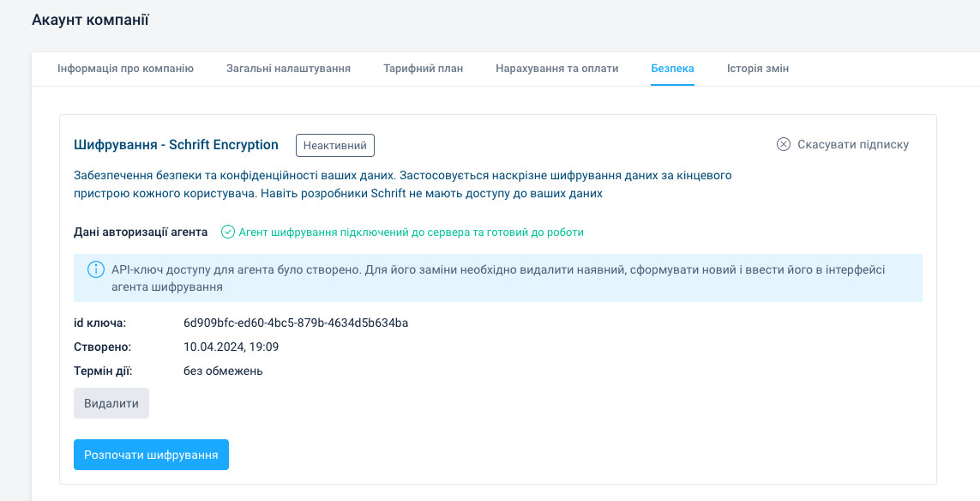Click the 'без обмежень' validity value
Image resolution: width=980 pixels, height=501 pixels.
click(223, 371)
